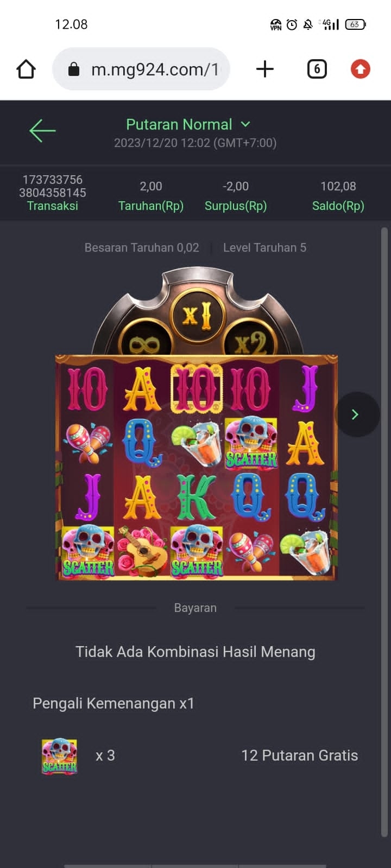This screenshot has width=391, height=868.
Task: Expand the Putaran Normal dropdown
Action: (188, 124)
